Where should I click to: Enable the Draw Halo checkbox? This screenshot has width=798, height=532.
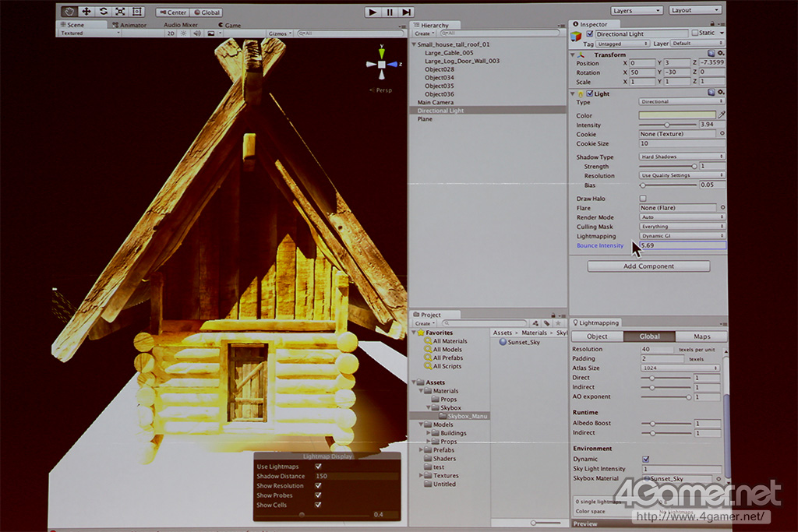pos(643,199)
